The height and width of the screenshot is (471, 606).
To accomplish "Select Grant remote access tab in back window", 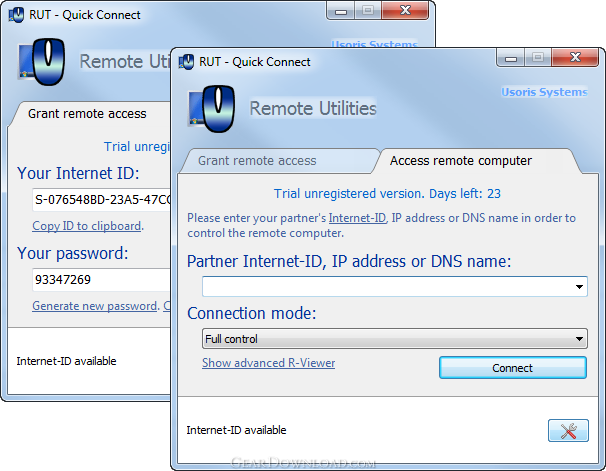I will point(87,114).
